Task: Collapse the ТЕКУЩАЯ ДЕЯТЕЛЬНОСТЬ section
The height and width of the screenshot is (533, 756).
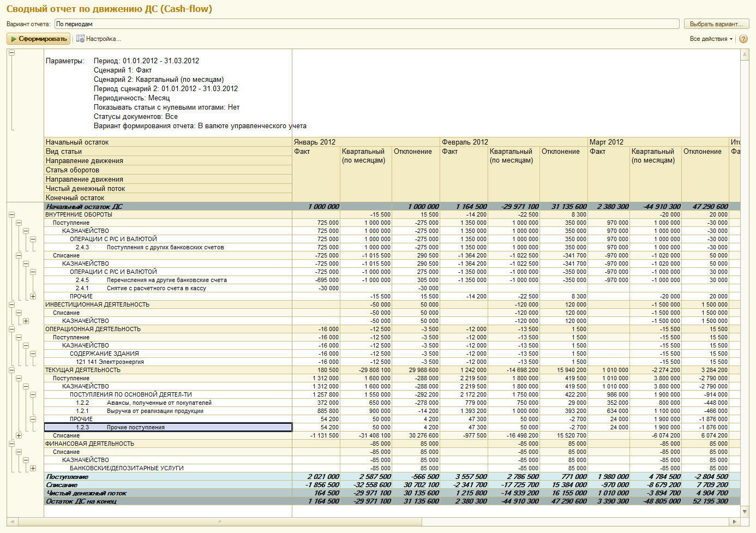Action: pos(11,370)
